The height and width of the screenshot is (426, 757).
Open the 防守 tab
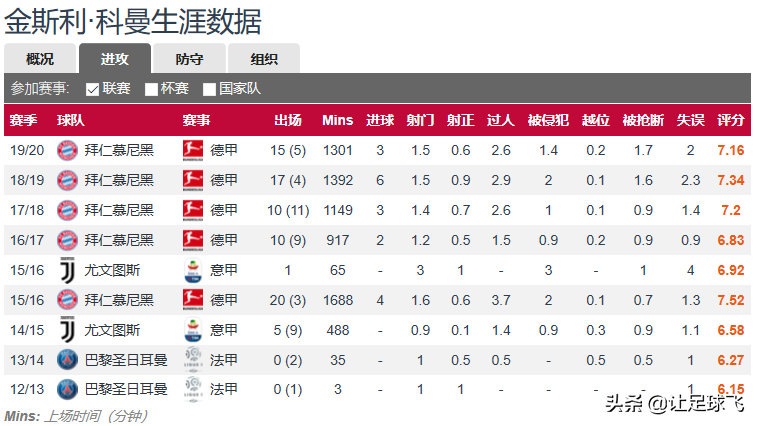coord(189,58)
